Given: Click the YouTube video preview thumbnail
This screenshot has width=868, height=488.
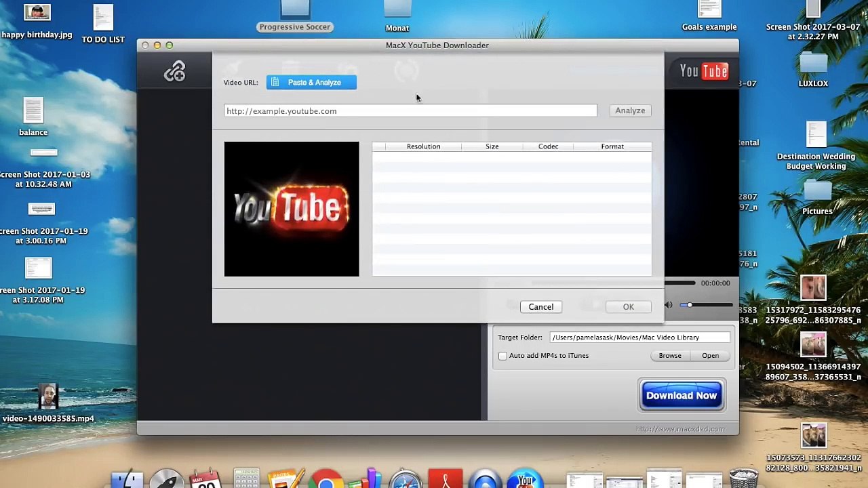Looking at the screenshot, I should [x=292, y=209].
